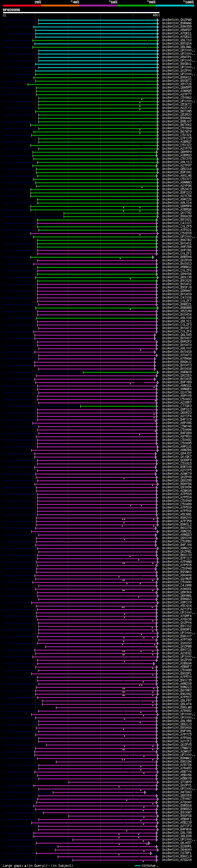197x868 pixels.
Task: Open hit UniRef100_A5APD7
Action: click(x=177, y=30)
